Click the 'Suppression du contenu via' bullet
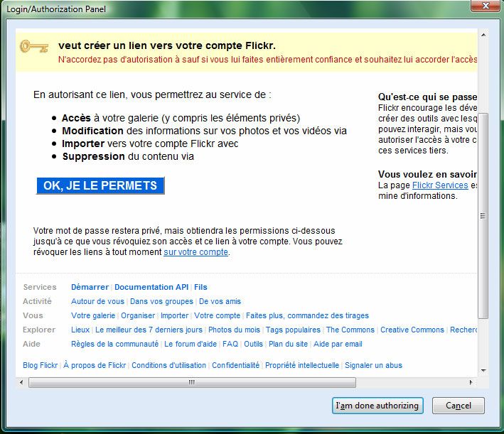The height and width of the screenshot is (434, 504). (128, 156)
